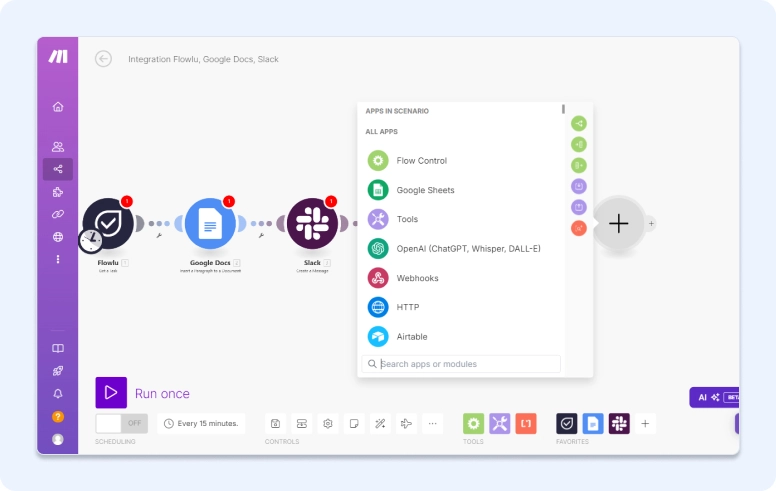Viewport: 776px width, 491px height.
Task: Click Slack favorite icon in toolbar
Action: (x=619, y=424)
